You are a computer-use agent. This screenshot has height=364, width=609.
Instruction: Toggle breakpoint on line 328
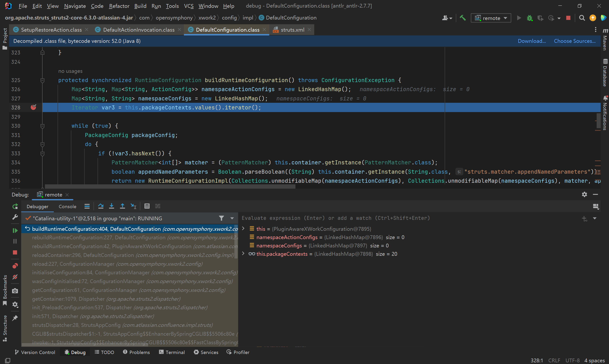(x=34, y=107)
